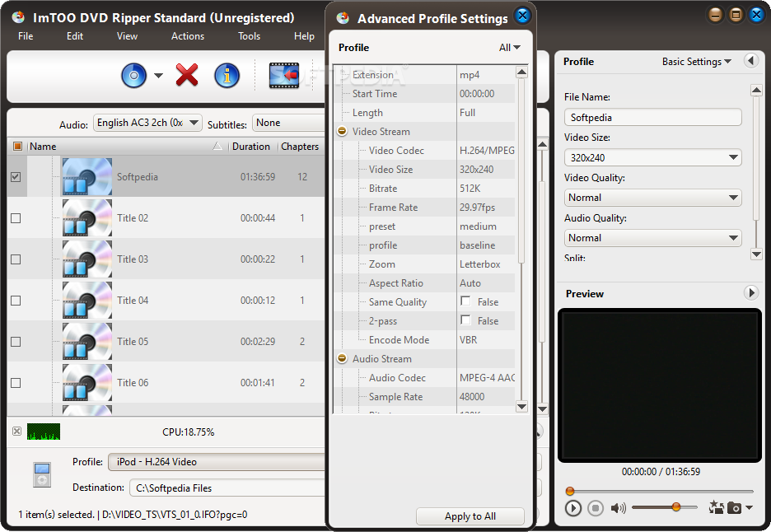The image size is (771, 532).
Task: Click the ImTOO application logo icon
Action: (x=18, y=17)
